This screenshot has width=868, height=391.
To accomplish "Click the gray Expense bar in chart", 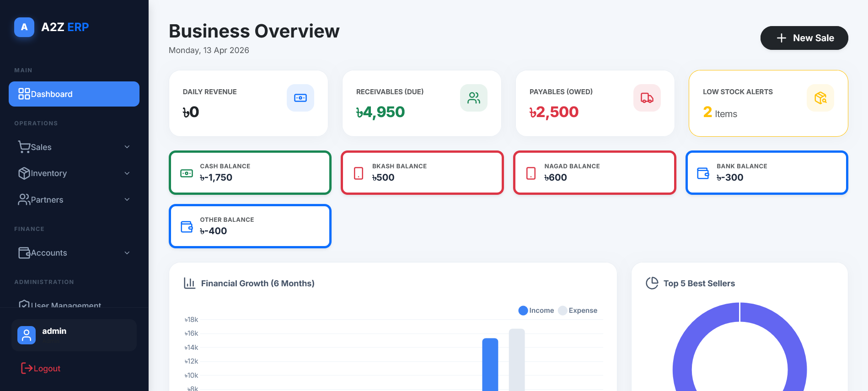I will point(517,360).
